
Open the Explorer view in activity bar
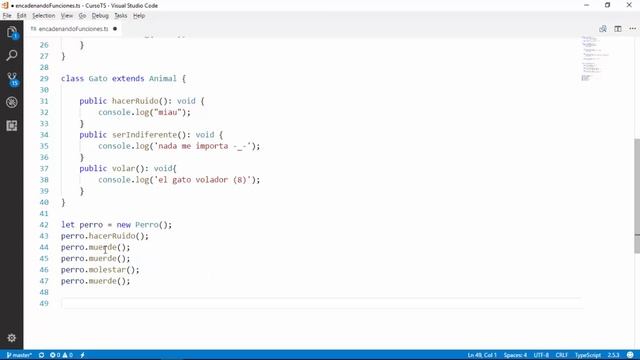click(x=12, y=32)
